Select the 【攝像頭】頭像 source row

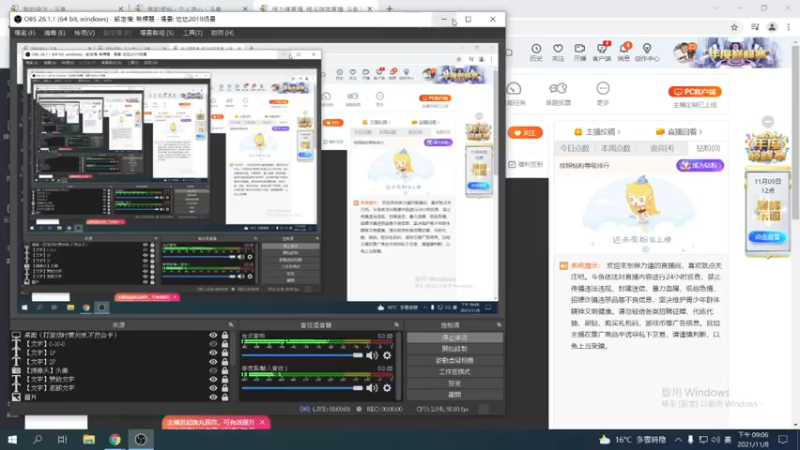click(120, 370)
